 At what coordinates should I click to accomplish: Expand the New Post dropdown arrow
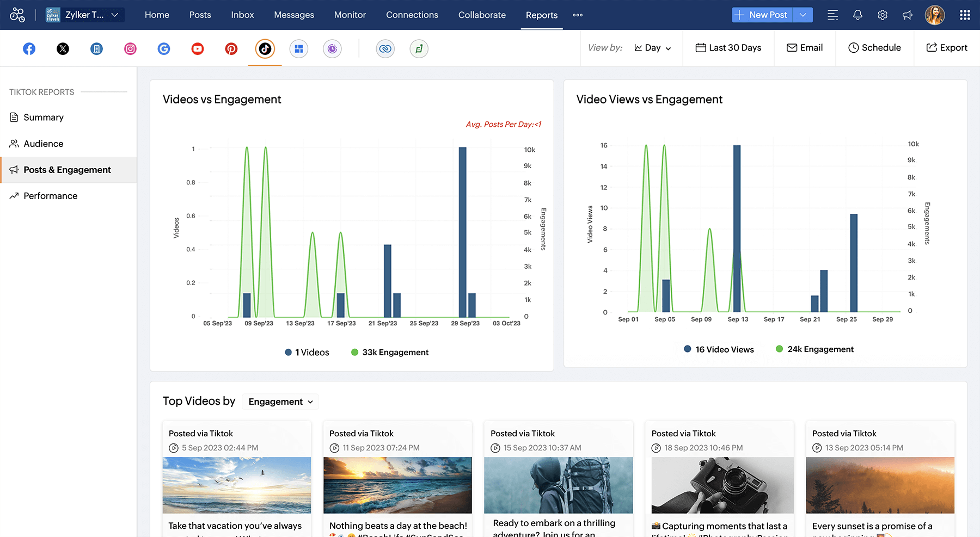click(x=803, y=15)
